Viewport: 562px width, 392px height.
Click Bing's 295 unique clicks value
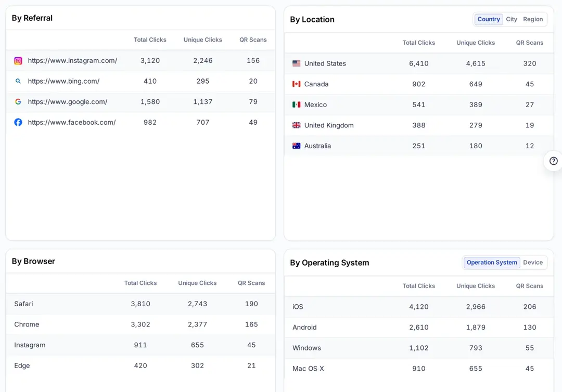203,81
